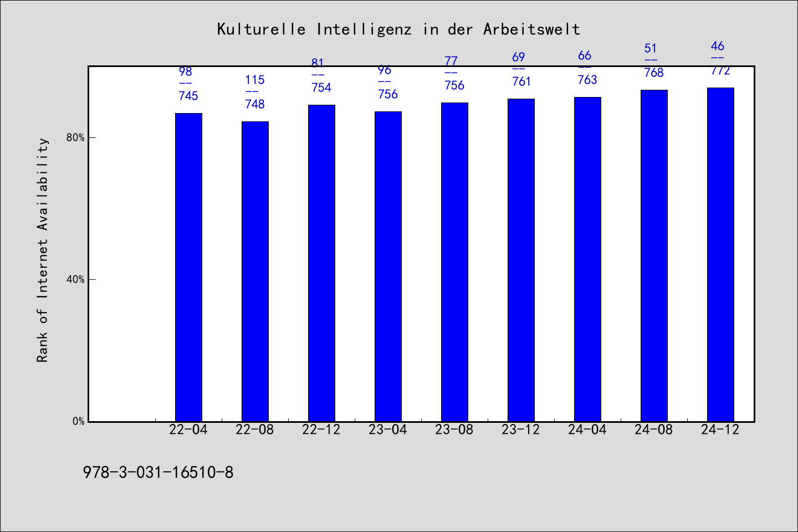Click the chart title Kulturelle Intelligenz in der Arbeitswelt

coord(398,29)
